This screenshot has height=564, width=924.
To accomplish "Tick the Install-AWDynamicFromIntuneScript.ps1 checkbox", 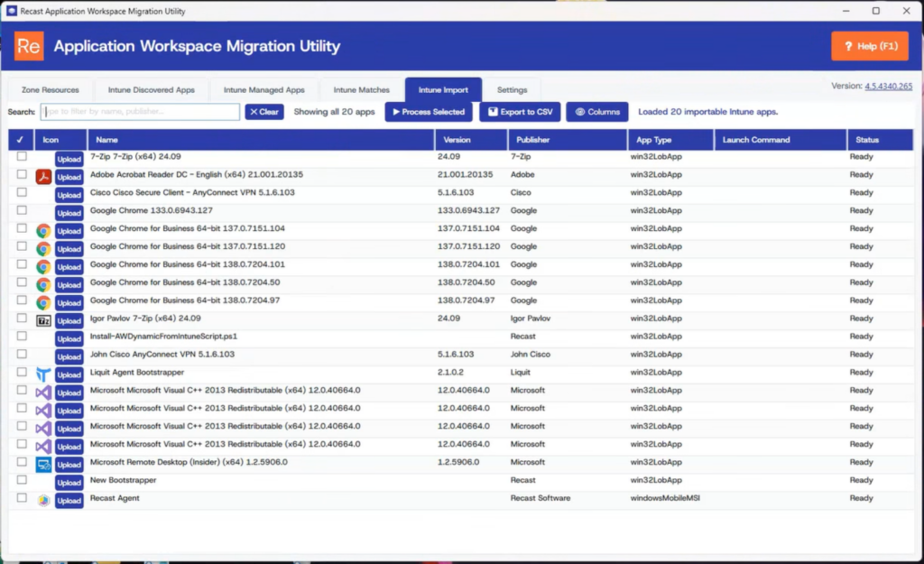I will click(22, 336).
